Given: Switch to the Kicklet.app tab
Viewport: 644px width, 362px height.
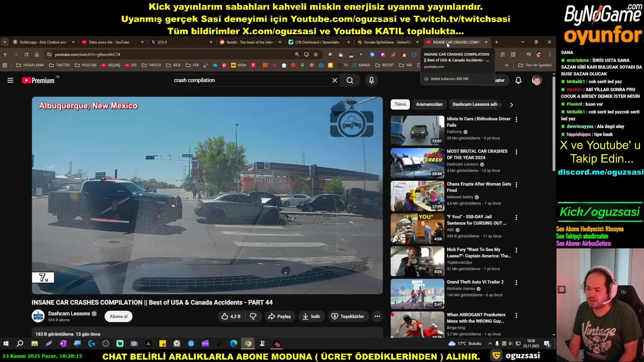Looking at the screenshot, I should pyautogui.click(x=44, y=42).
